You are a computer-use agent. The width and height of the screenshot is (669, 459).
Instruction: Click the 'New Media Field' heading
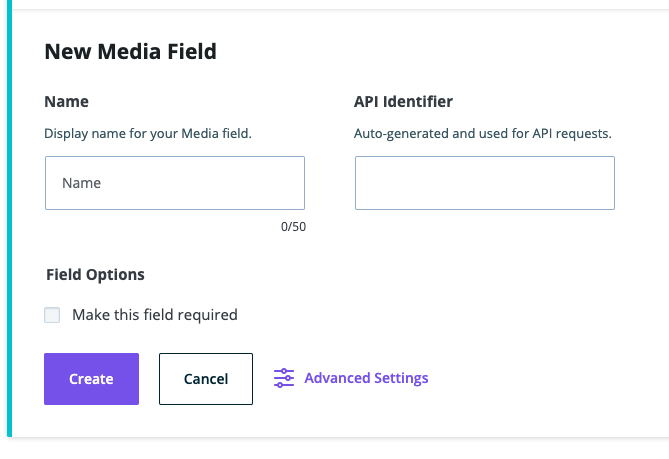coord(130,51)
